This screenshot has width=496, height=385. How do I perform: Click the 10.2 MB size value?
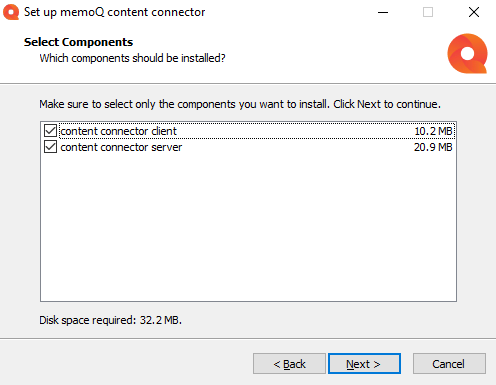433,131
